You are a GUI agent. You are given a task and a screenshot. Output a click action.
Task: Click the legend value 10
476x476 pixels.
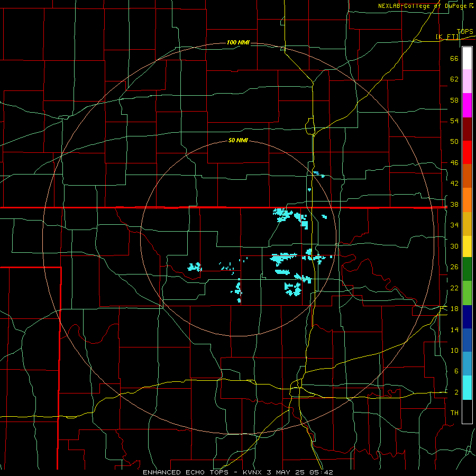[x=454, y=351]
